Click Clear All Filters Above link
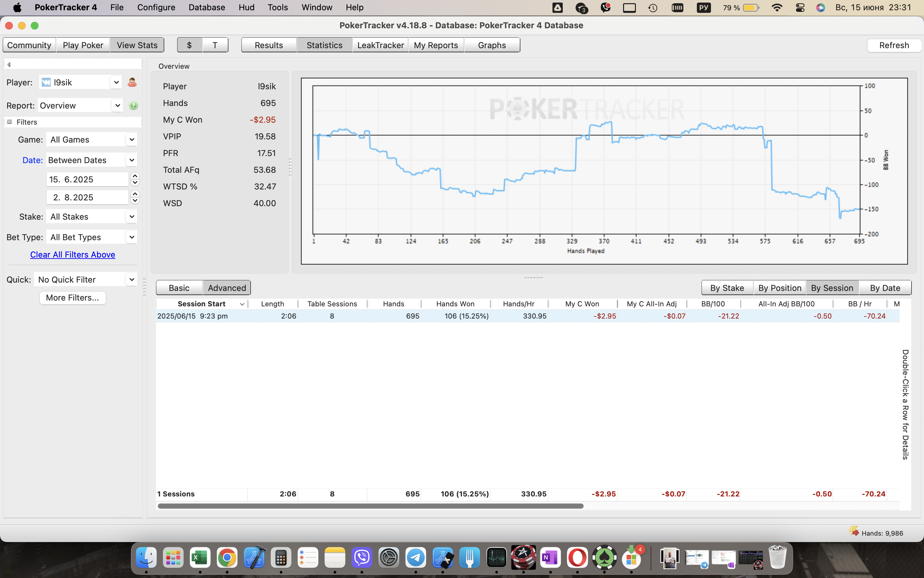The width and height of the screenshot is (924, 578). (73, 255)
